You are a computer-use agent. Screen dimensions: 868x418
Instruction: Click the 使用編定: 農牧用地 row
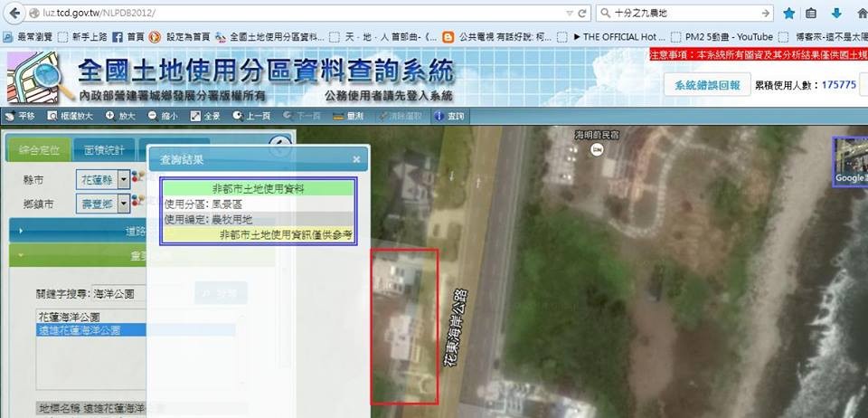259,219
